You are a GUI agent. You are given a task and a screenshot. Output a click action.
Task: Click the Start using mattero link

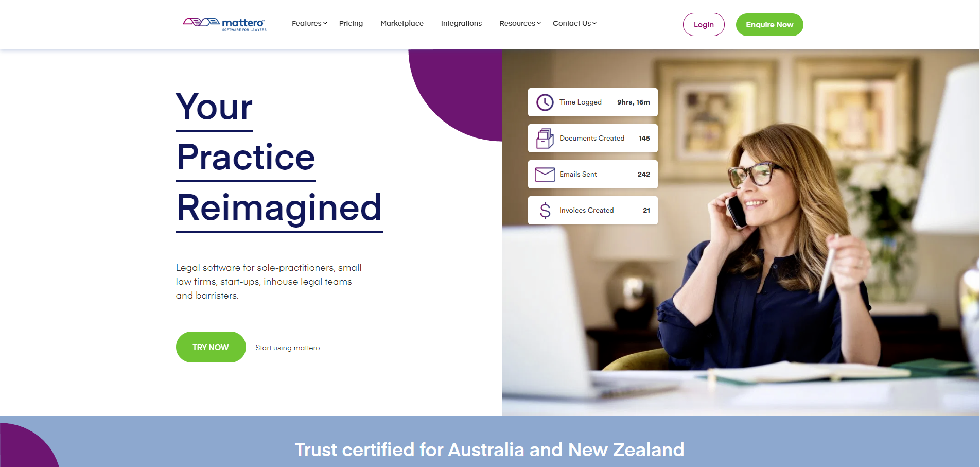(x=288, y=348)
